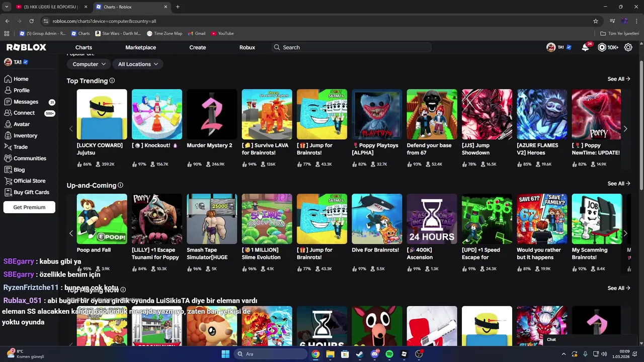The image size is (644, 362).
Task: Open Avatar in the sidebar
Action: (x=22, y=124)
